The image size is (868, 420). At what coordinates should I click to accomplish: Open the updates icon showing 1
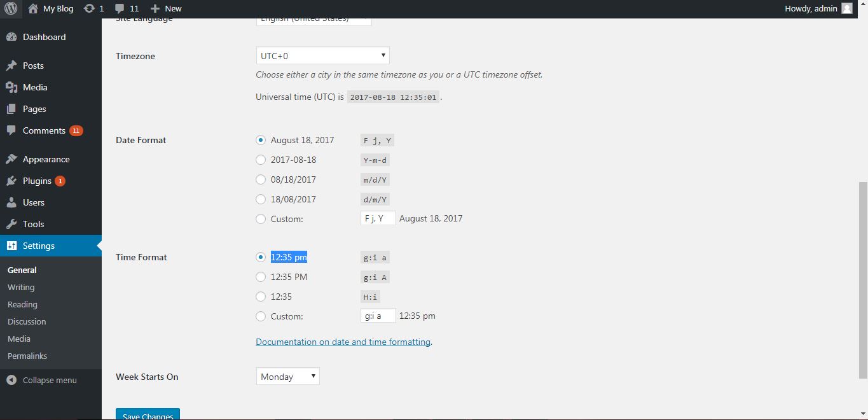point(90,8)
